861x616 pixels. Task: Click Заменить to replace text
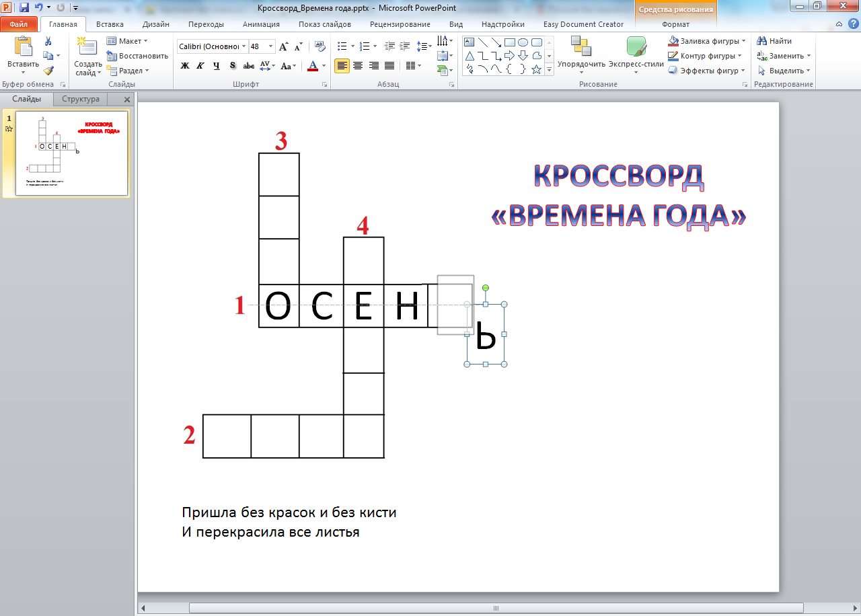tap(784, 56)
